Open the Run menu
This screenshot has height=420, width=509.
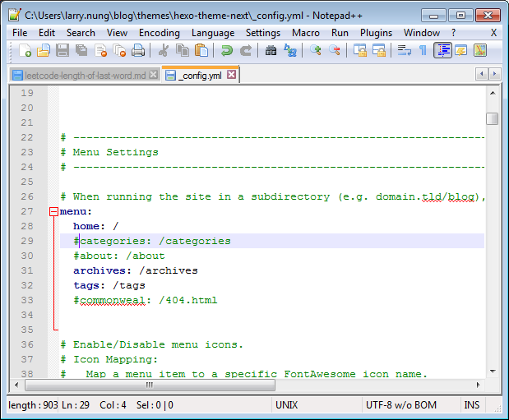click(x=340, y=33)
